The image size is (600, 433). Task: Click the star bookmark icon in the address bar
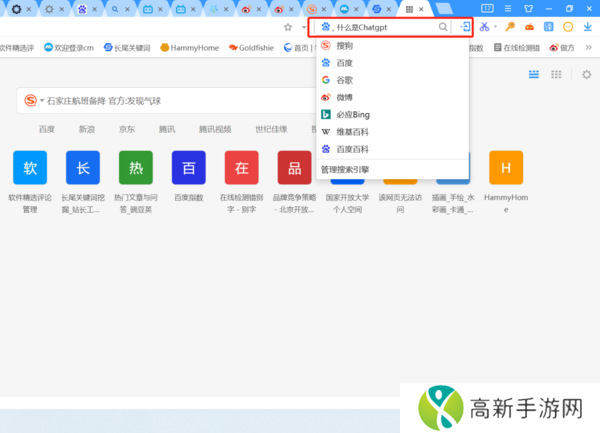pyautogui.click(x=288, y=27)
